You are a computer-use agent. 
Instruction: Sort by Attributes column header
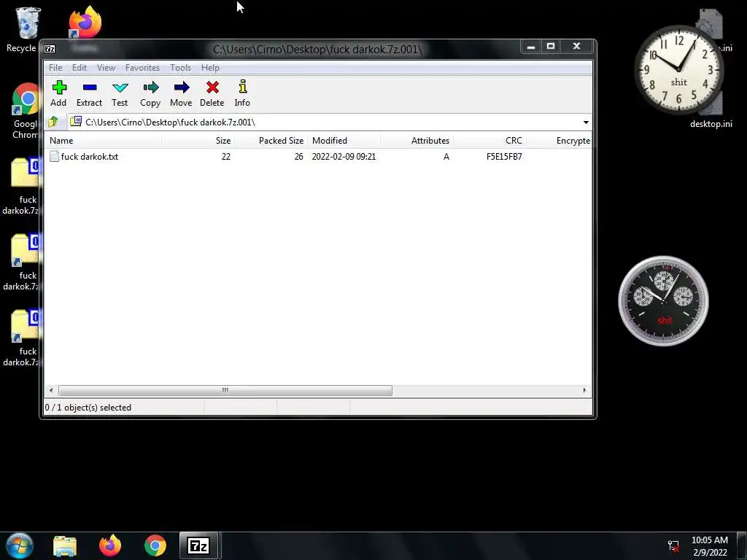click(x=417, y=141)
